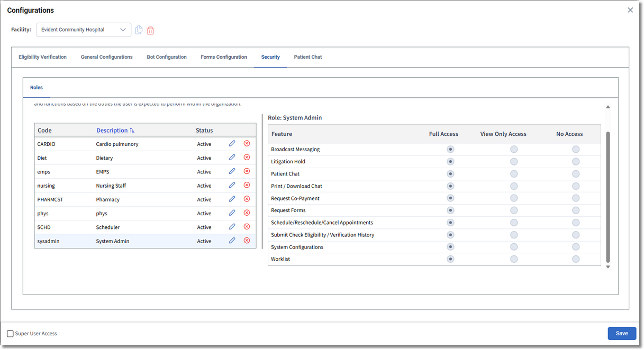The height and width of the screenshot is (350, 644).
Task: Set Litigation Hold to No Access
Action: pos(576,162)
